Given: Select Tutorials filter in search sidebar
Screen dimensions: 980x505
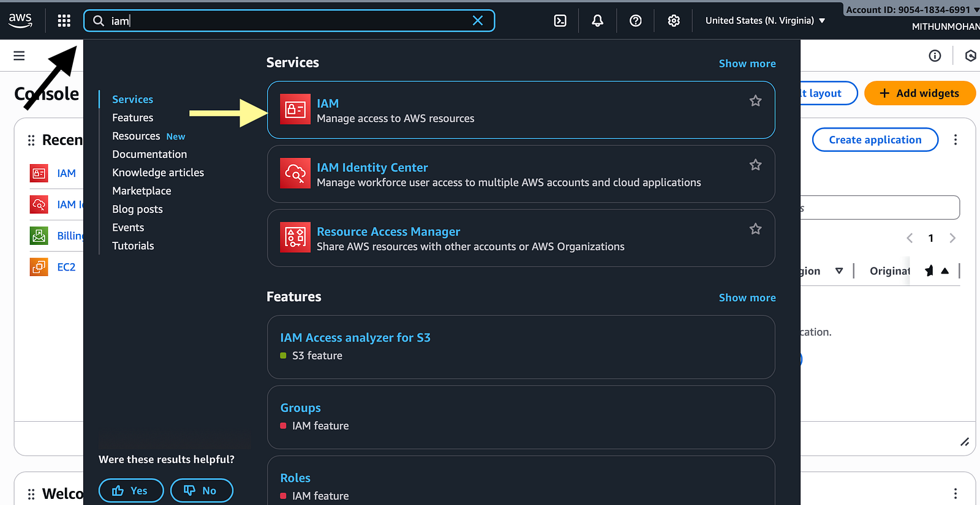Looking at the screenshot, I should click(x=133, y=246).
